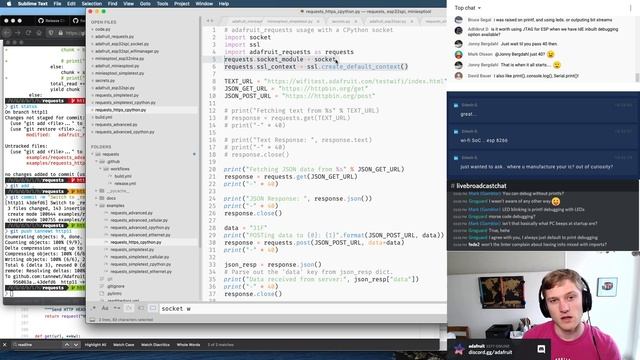Viewport: 640px width, 360px height.
Task: Select adafruit_esp32spi_socket.py in open files
Action: [x=122, y=44]
